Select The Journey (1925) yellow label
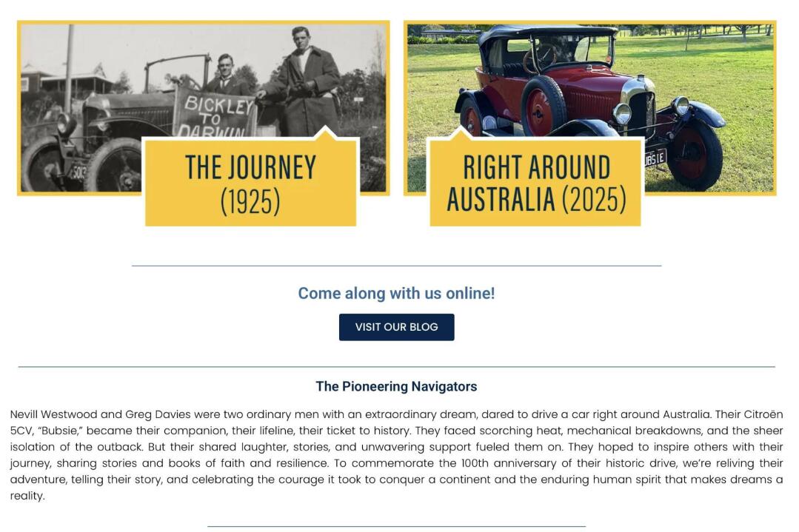799x532 pixels. [250, 182]
